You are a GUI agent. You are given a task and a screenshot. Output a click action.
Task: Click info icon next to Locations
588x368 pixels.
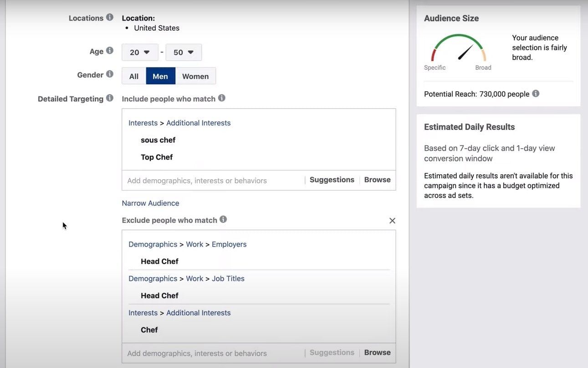[x=110, y=17]
